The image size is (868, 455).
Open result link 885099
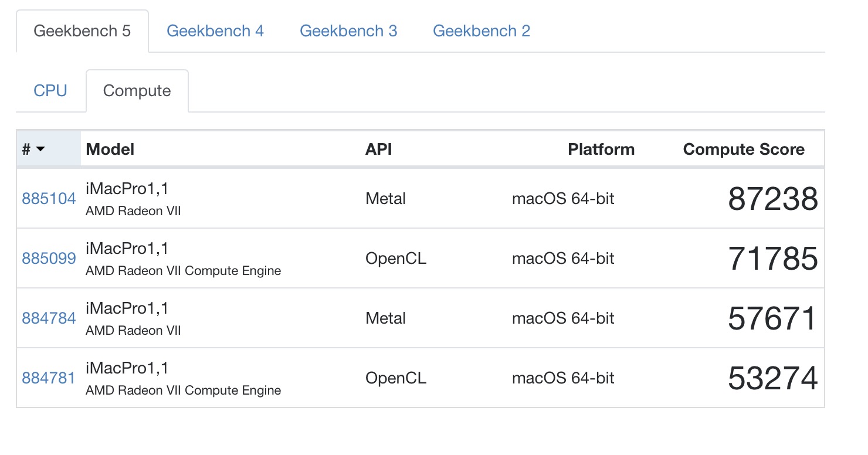49,259
